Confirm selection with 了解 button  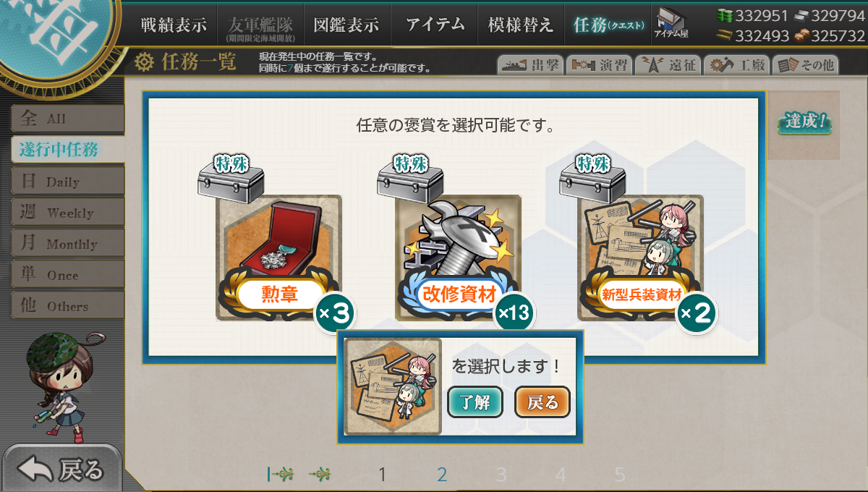tap(475, 402)
